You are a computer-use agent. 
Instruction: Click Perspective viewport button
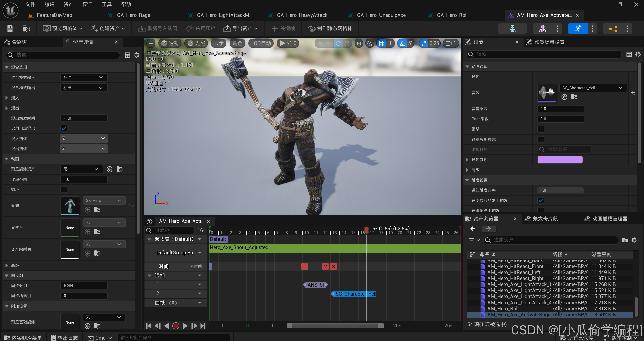coord(170,43)
